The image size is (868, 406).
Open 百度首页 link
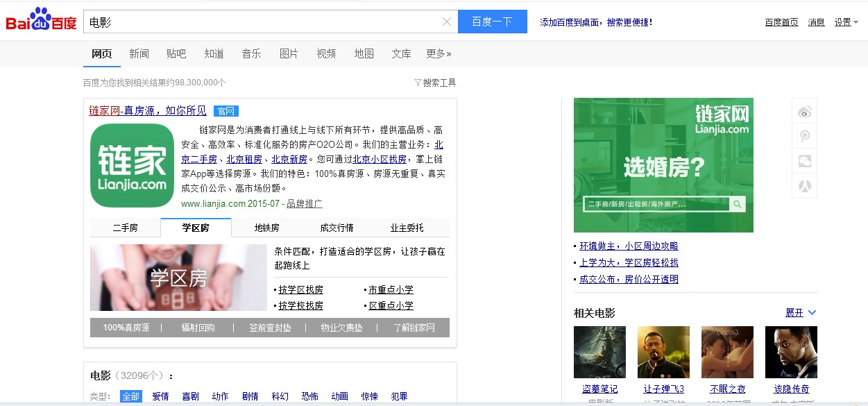(781, 22)
